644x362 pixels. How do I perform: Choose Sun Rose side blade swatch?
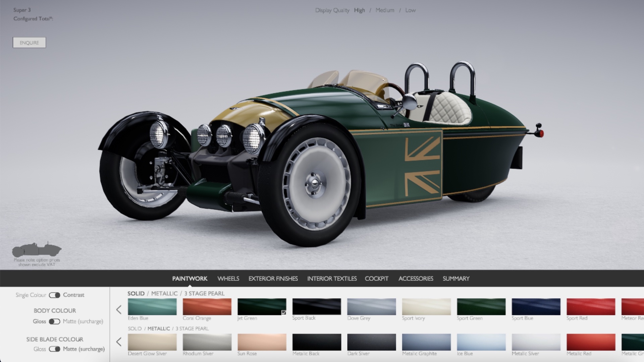[x=262, y=342]
